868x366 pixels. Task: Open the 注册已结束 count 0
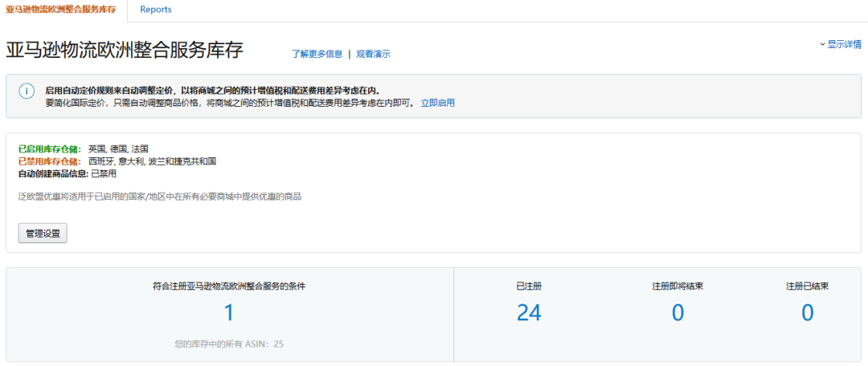[807, 313]
